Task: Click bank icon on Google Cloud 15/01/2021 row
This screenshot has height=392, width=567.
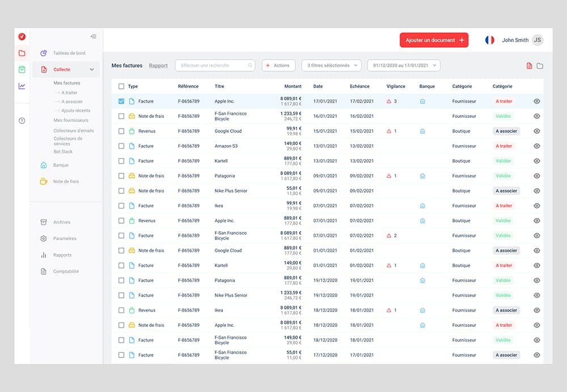Action: point(422,131)
